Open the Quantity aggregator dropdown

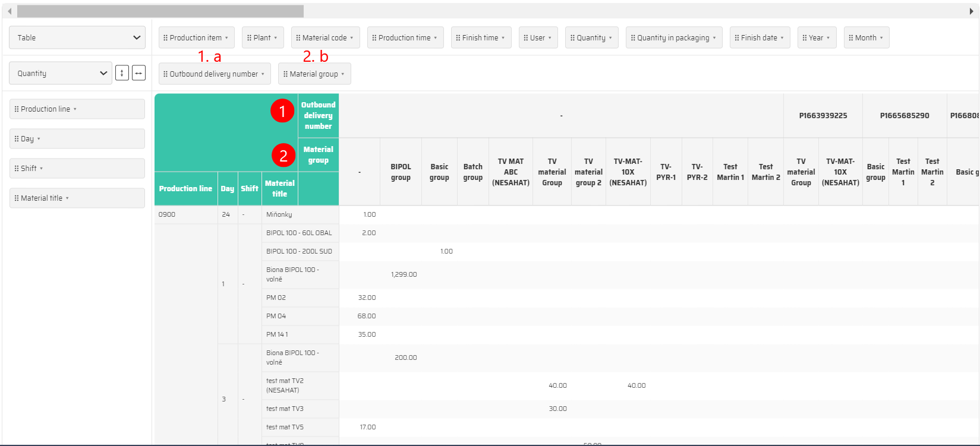pyautogui.click(x=61, y=73)
